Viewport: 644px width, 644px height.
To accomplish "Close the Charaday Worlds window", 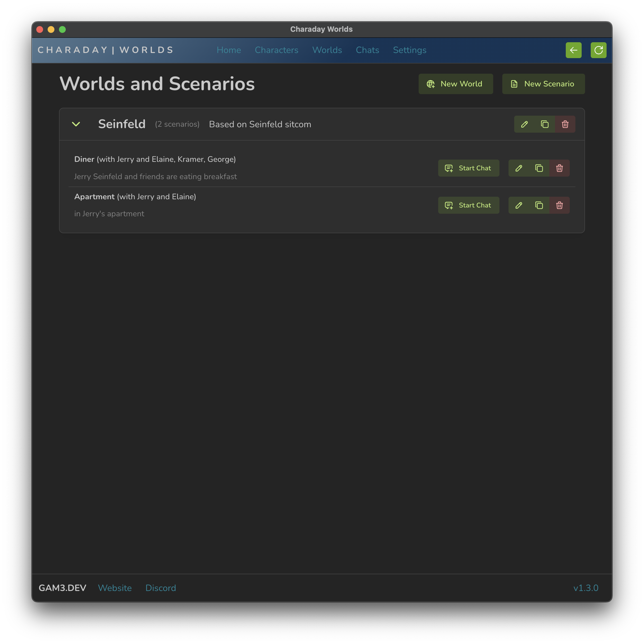I will point(40,29).
